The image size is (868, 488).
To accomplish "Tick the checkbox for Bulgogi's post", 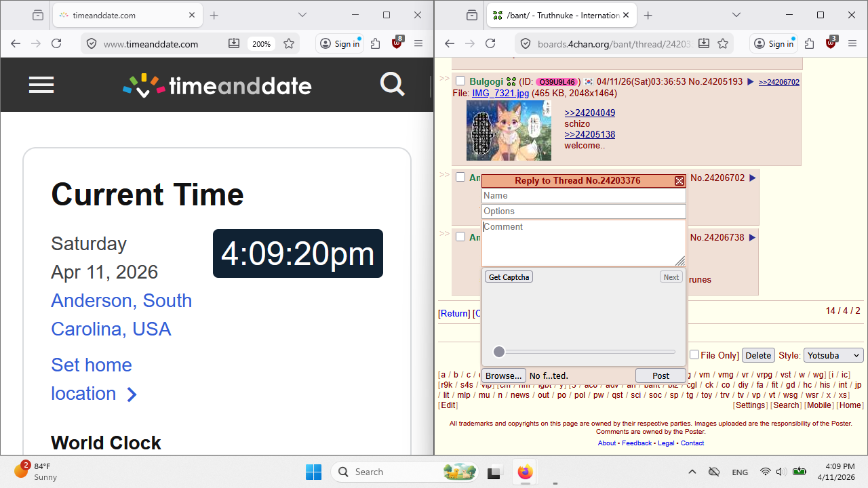I will 460,81.
